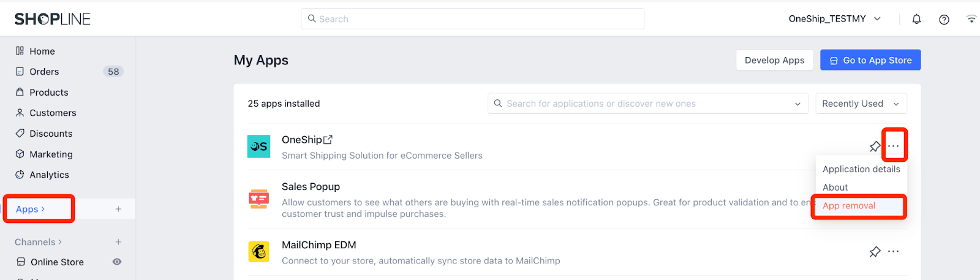Open OneShip external link icon
This screenshot has height=280, width=980.
click(328, 140)
